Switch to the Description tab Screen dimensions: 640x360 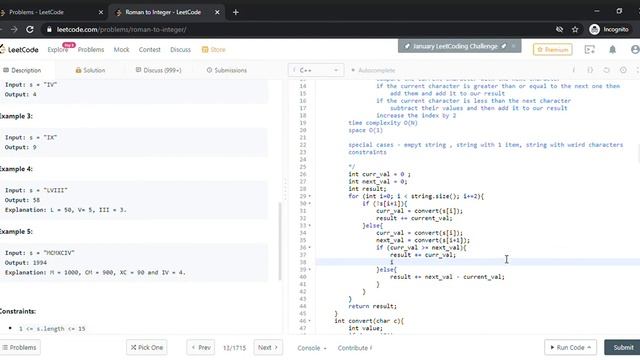tap(22, 70)
